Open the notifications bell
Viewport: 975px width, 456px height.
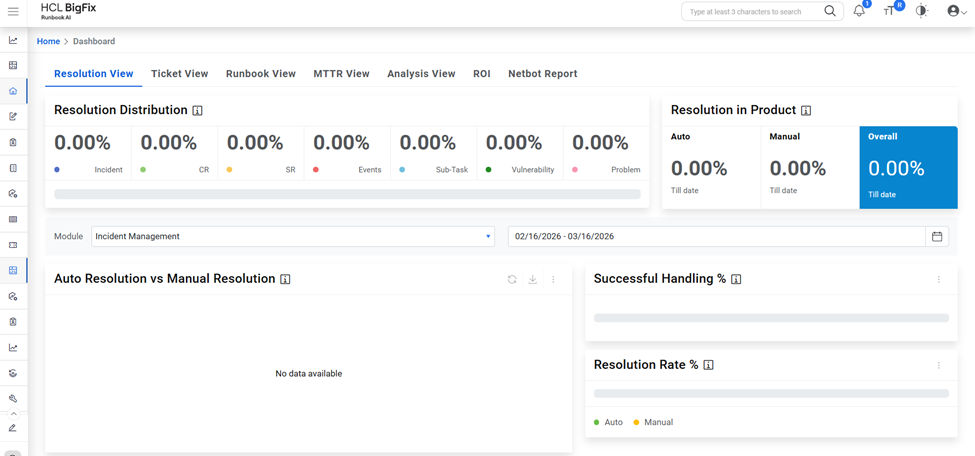(x=859, y=11)
